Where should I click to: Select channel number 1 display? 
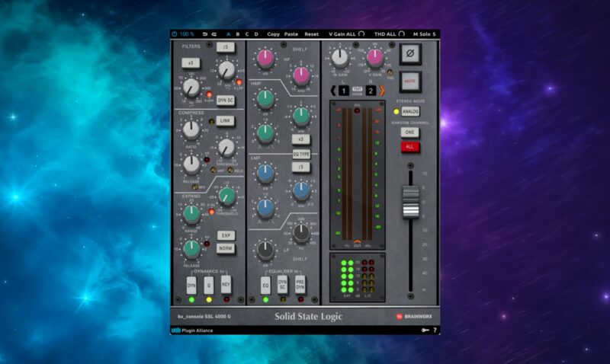[x=344, y=91]
